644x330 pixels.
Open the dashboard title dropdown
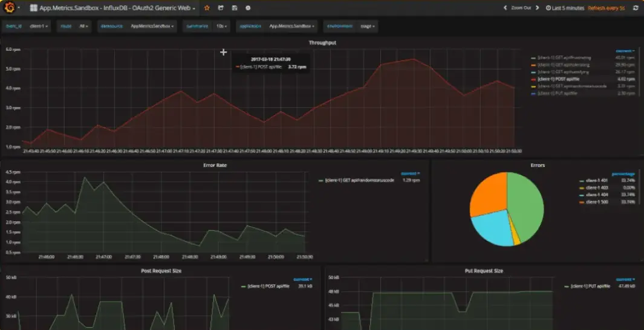point(117,8)
